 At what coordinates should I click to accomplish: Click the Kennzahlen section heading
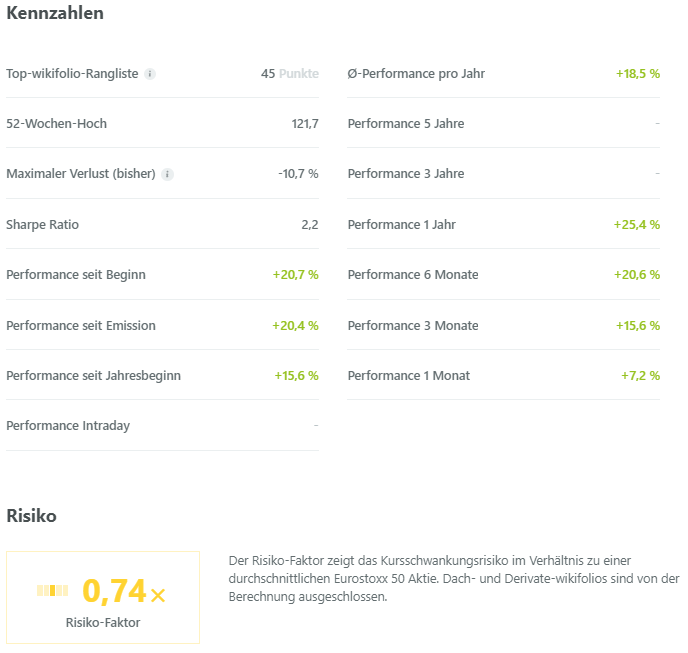point(55,13)
